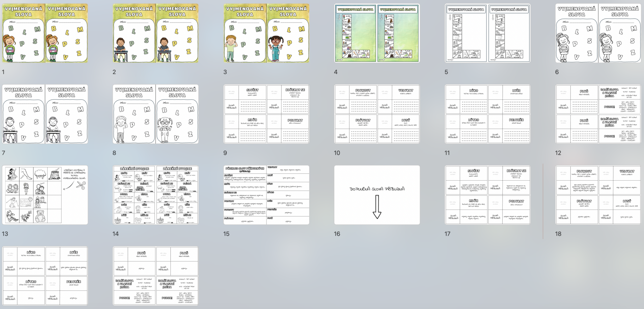Select slide 8 uncolored cover with glasses girl
Image resolution: width=644 pixels, height=309 pixels.
pyautogui.click(x=156, y=114)
